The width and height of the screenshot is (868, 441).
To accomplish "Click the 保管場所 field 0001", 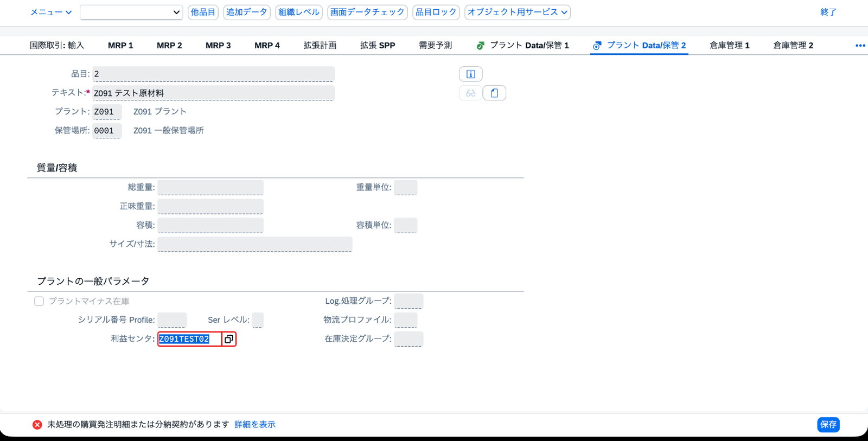I will (x=107, y=131).
